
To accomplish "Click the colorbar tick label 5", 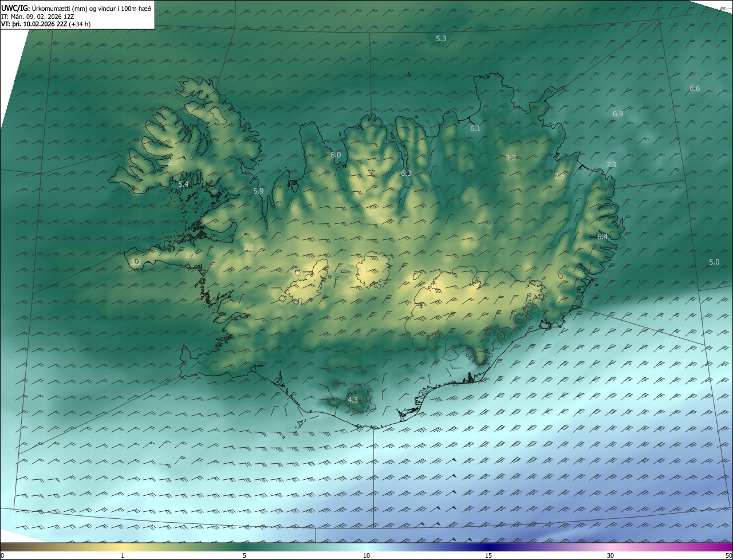I will coord(245,555).
